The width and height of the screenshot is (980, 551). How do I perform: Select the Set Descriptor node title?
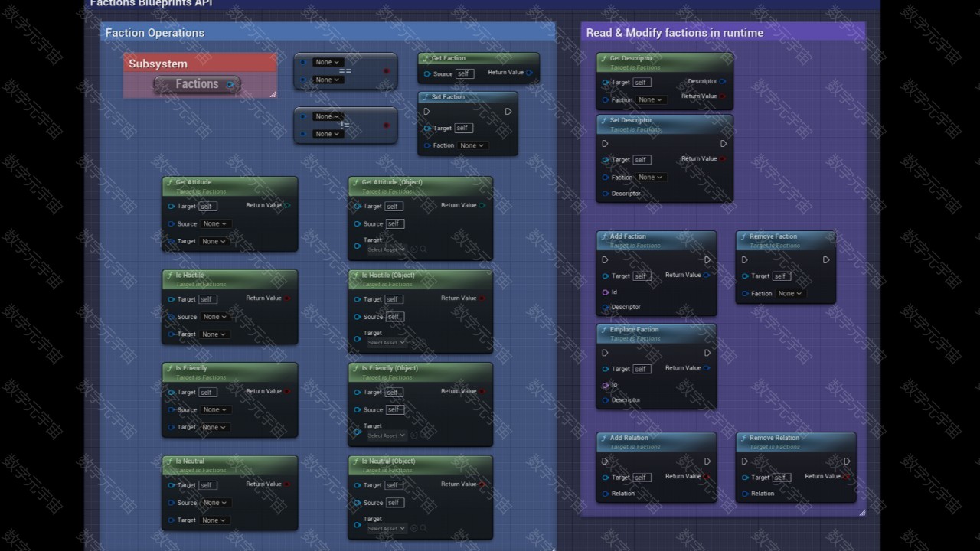(631, 120)
